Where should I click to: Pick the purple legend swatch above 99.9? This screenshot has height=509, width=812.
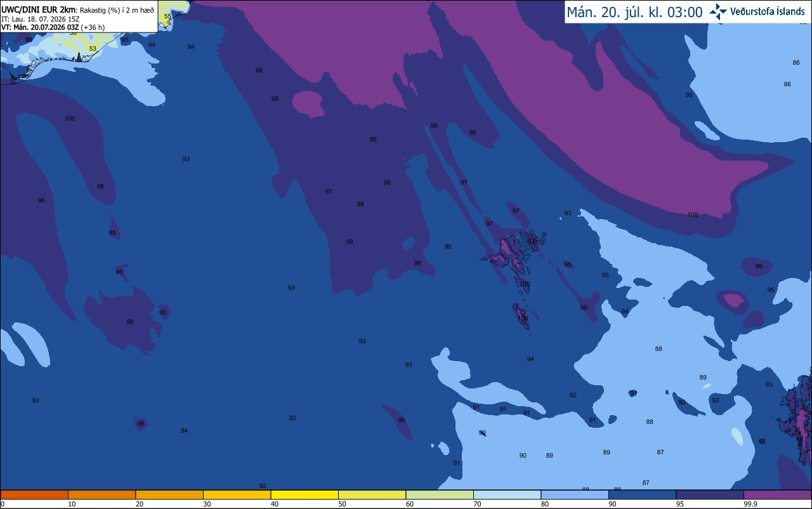coord(777,494)
